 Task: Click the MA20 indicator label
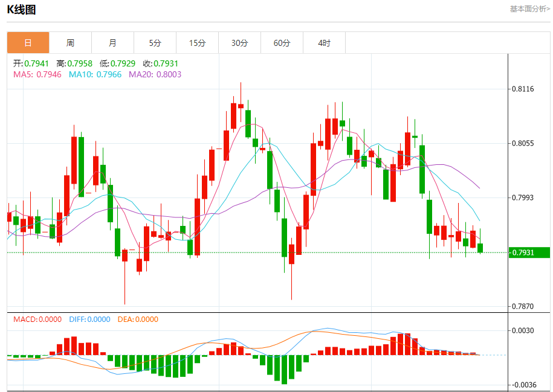(155, 74)
